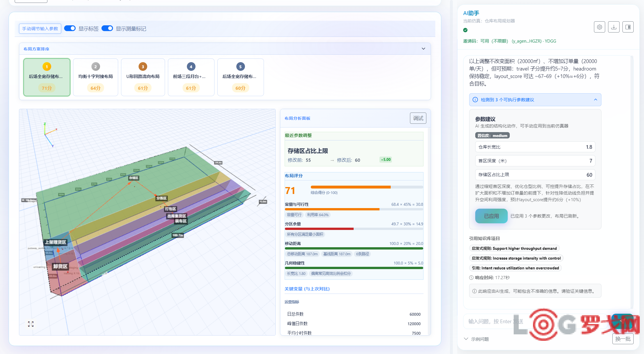Click the 仓库长宽比 input field
644x354 pixels.
535,147
